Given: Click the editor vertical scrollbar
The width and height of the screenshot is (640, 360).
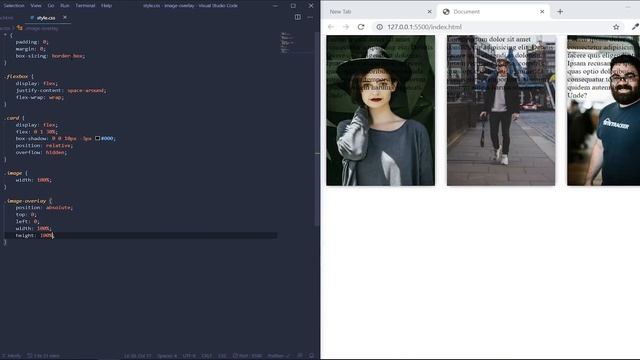Looking at the screenshot, I should 317,129.
